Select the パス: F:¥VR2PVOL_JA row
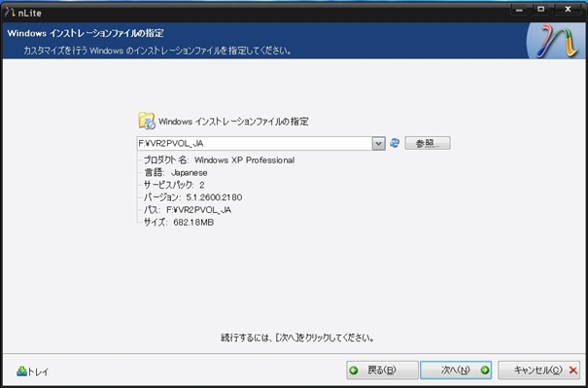Viewport: 588px width, 388px height. (x=188, y=210)
